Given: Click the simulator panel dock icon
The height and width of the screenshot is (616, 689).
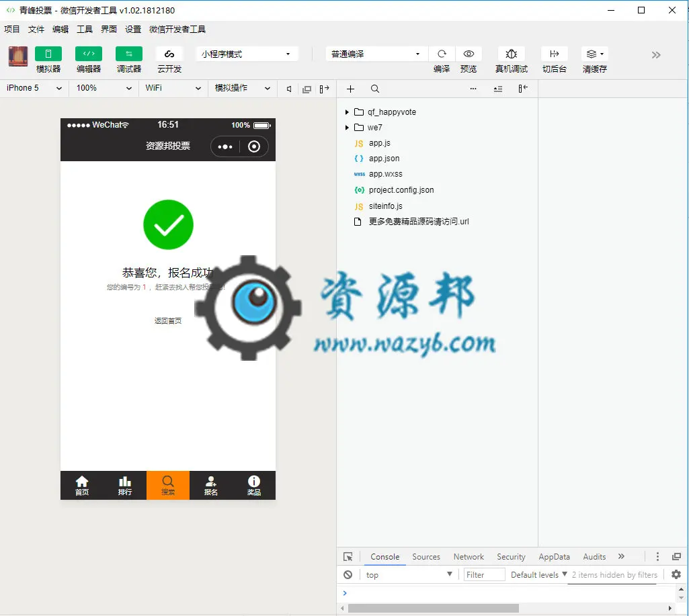Looking at the screenshot, I should [324, 89].
